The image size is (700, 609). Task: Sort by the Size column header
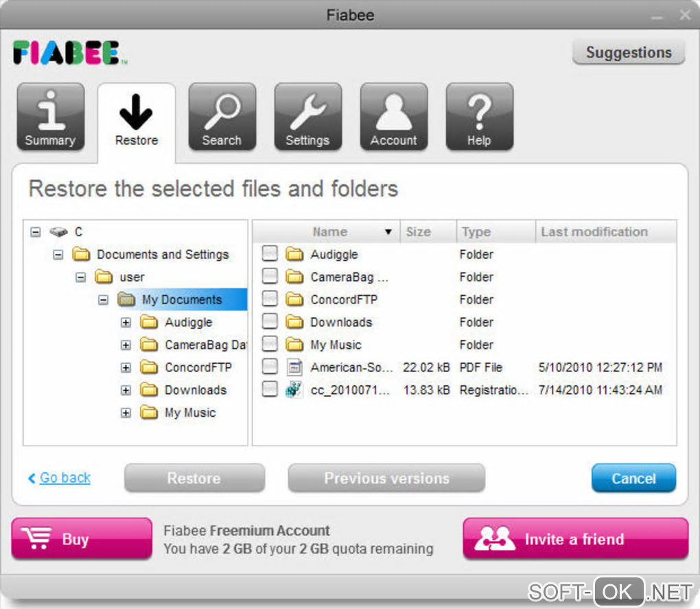tap(428, 232)
